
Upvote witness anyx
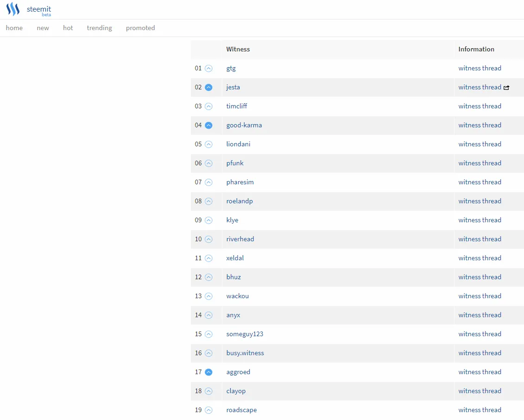[x=208, y=315]
